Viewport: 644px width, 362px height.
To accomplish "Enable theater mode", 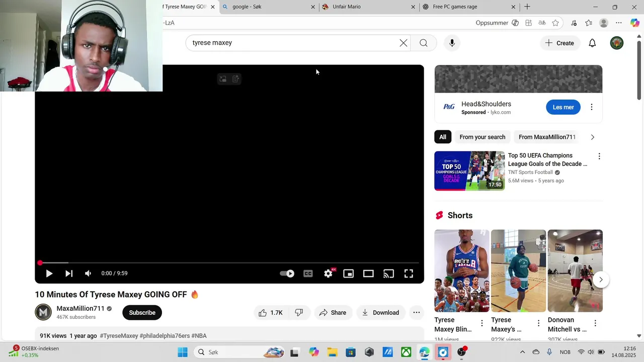I will 368,274.
